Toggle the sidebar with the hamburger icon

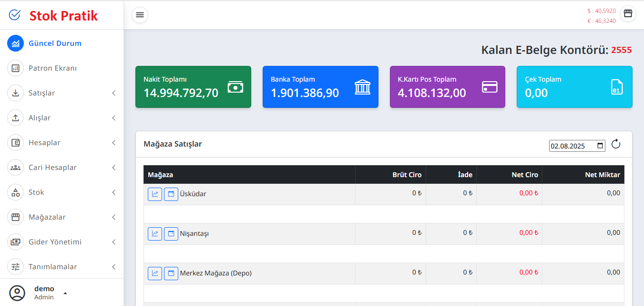(140, 15)
